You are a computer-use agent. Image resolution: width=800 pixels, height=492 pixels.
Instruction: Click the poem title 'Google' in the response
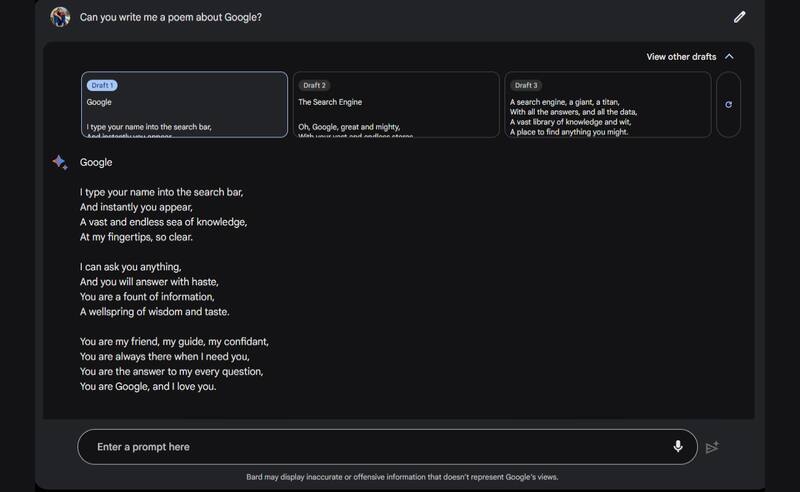(x=96, y=162)
